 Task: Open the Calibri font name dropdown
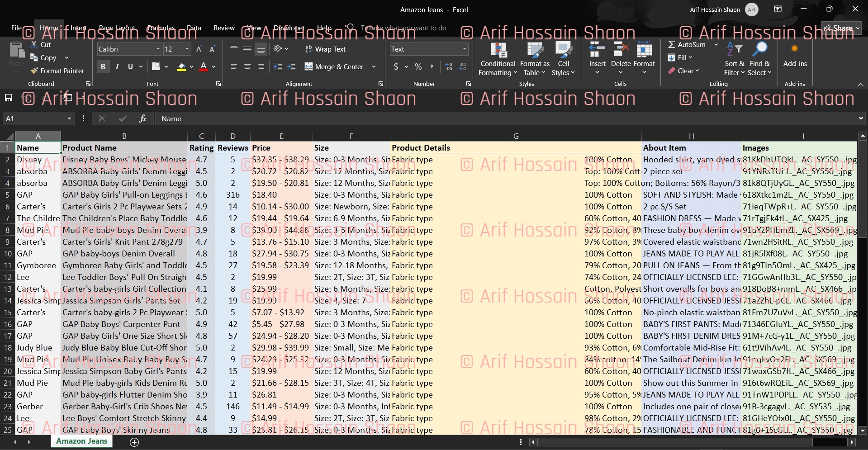[158, 49]
